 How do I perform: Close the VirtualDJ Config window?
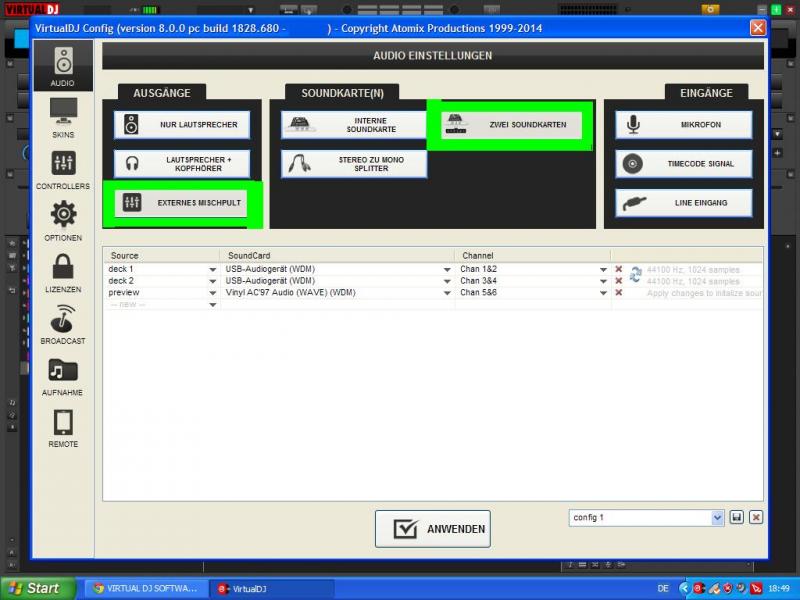[758, 28]
